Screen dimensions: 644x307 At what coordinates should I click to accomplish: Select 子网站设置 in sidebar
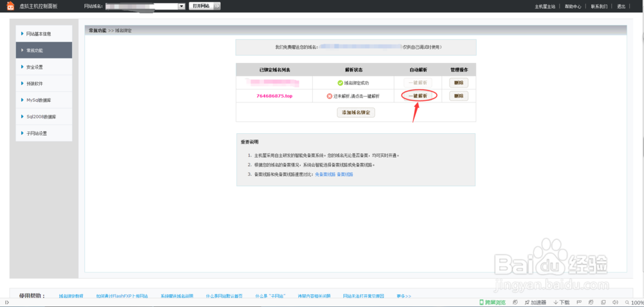pos(44,133)
